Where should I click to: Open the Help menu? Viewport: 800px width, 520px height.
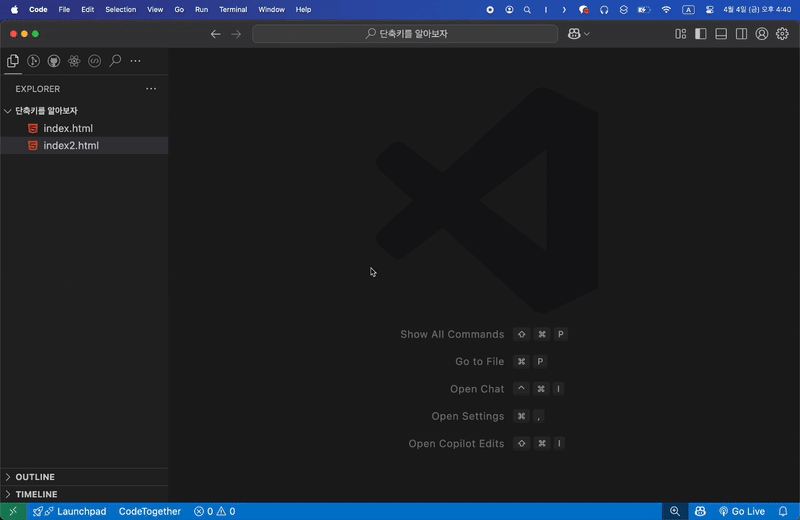click(x=303, y=9)
